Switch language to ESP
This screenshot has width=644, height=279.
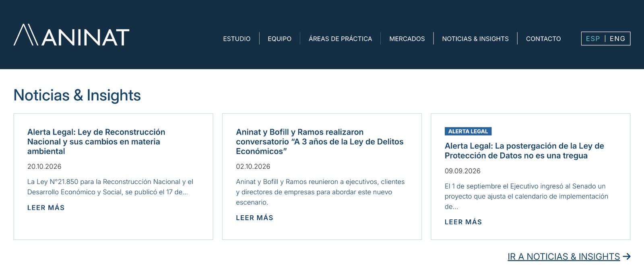(x=593, y=39)
